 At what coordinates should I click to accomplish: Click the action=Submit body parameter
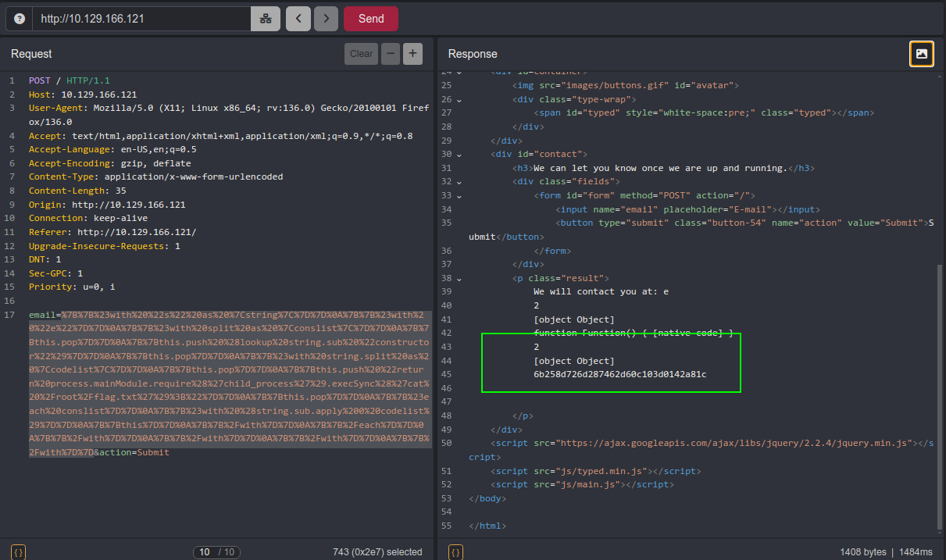tap(134, 452)
